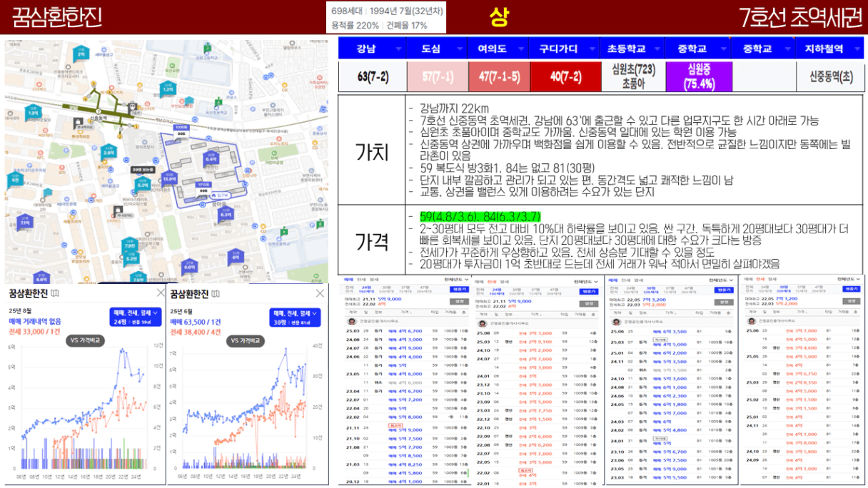Open 매매, 전세, 월세 dropdown on 24평 chart
This screenshot has height=488, width=868.
coord(136,318)
